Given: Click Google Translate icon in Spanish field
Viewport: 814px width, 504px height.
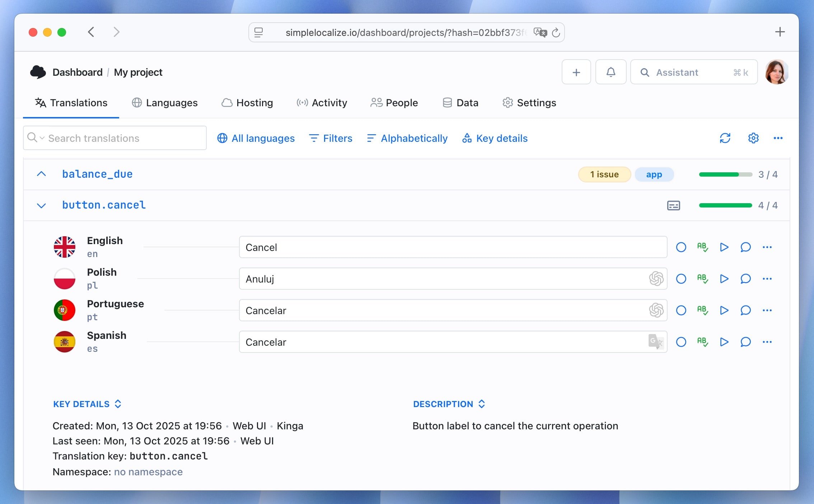Looking at the screenshot, I should tap(656, 342).
